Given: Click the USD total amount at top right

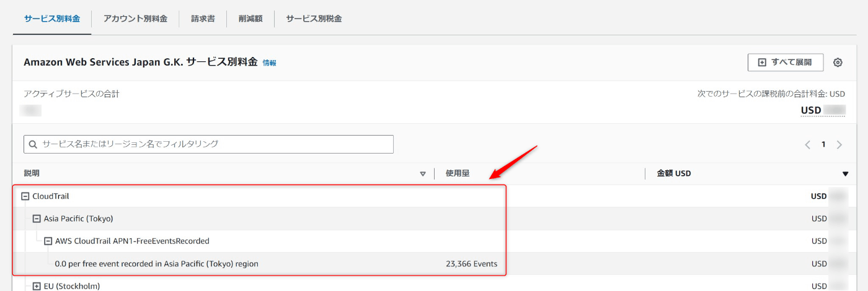Looking at the screenshot, I should tap(823, 110).
